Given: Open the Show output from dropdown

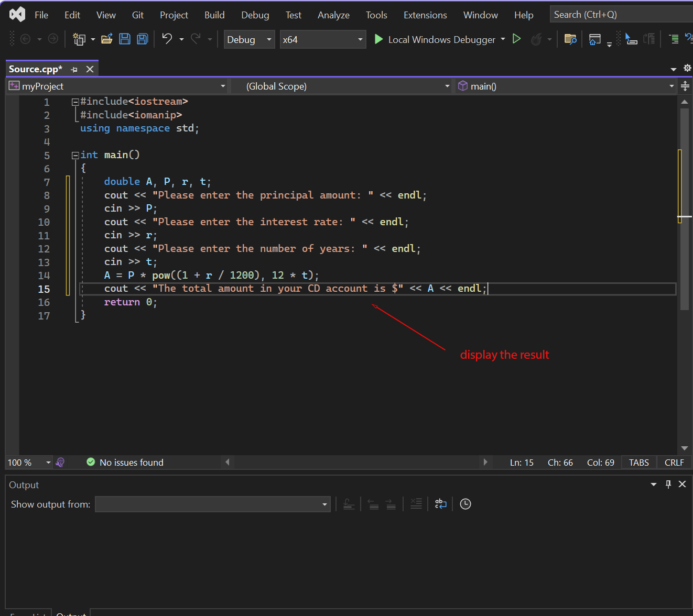Looking at the screenshot, I should 213,504.
